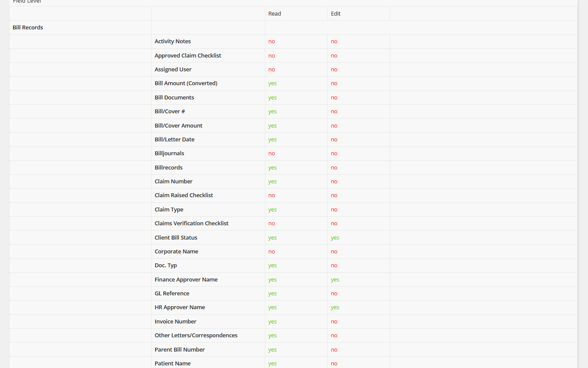Click the Read column header
This screenshot has height=368, width=588.
(274, 14)
